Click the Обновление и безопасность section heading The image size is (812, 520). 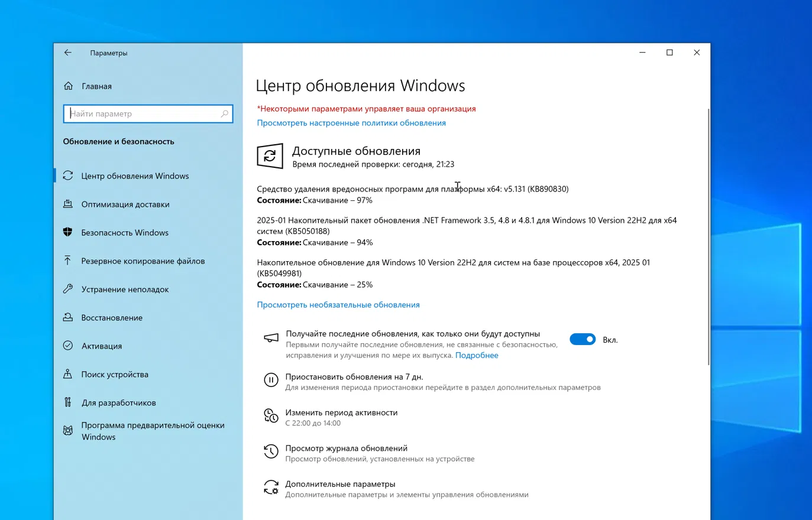[118, 142]
